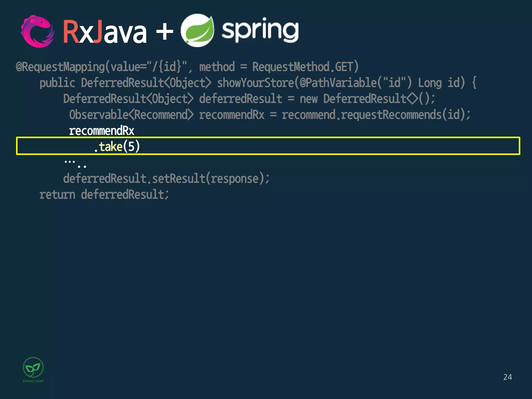532x399 pixels.
Task: Click the Observable<Recommend> recommendRx line
Action: (270, 115)
